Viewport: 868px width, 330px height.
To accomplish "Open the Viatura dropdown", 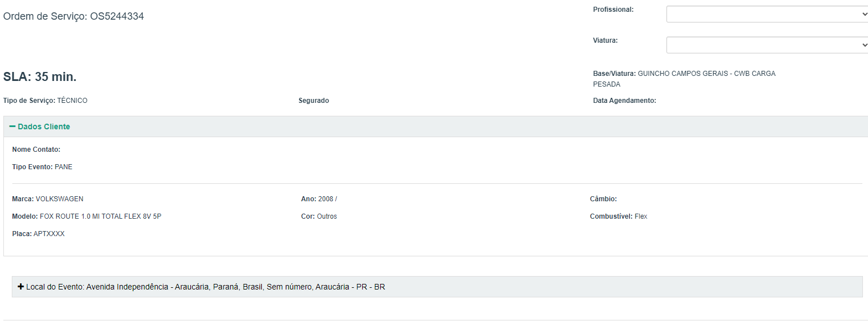I will (767, 45).
